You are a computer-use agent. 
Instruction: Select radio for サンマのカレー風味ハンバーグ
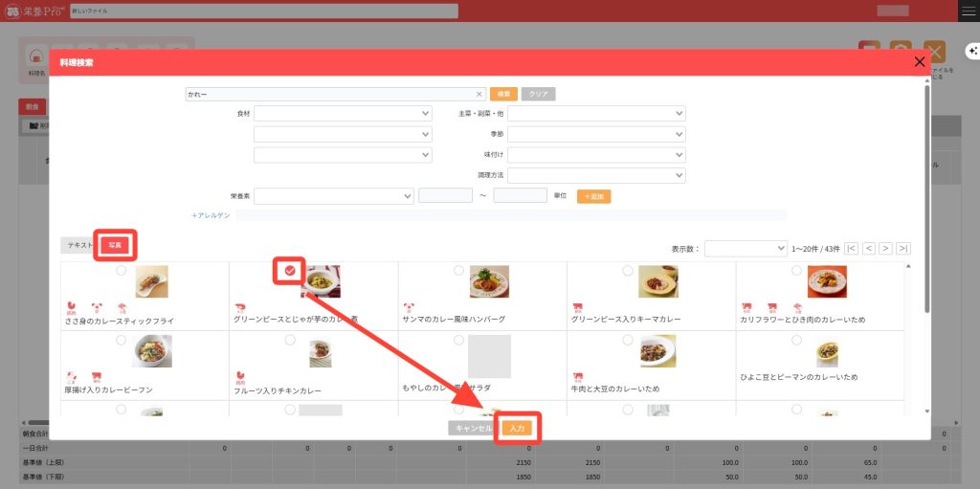coord(458,272)
